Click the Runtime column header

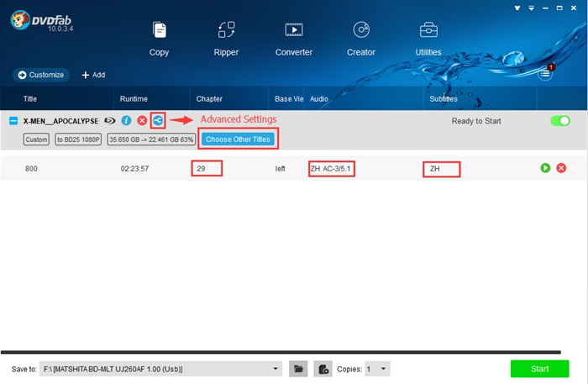pyautogui.click(x=134, y=99)
